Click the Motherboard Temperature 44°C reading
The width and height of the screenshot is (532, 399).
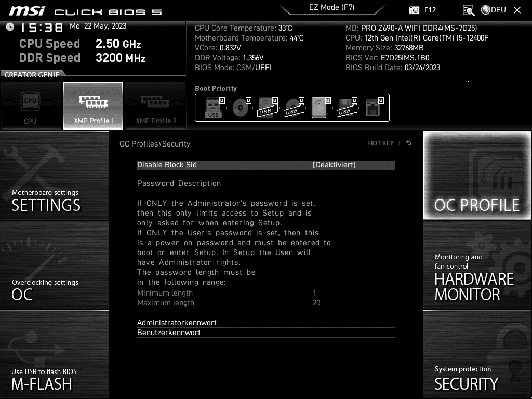[x=249, y=38]
